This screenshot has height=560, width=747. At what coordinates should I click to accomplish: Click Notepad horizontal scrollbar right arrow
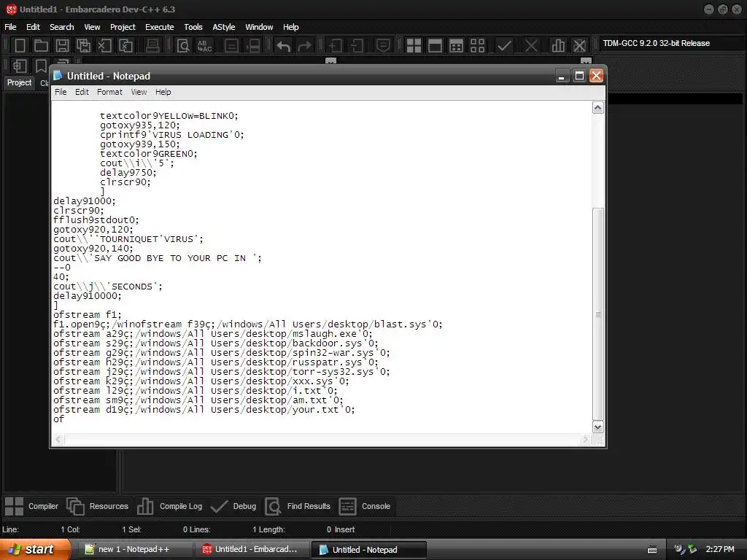click(x=586, y=439)
